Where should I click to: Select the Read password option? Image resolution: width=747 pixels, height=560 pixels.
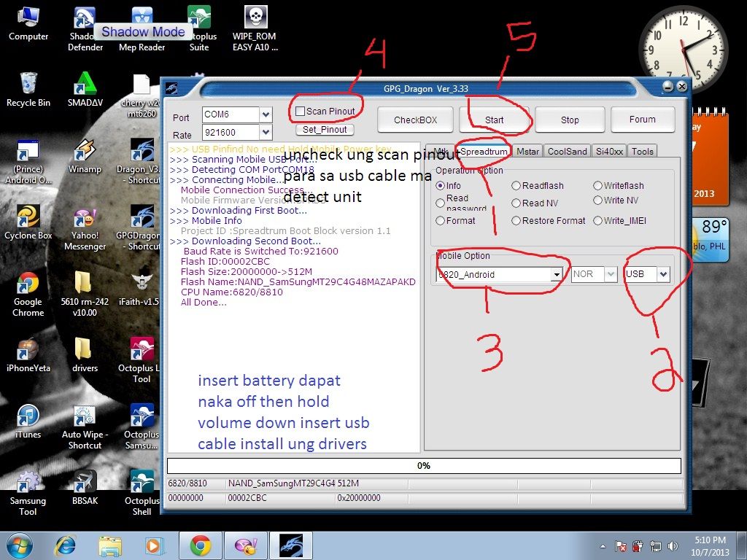click(x=440, y=203)
